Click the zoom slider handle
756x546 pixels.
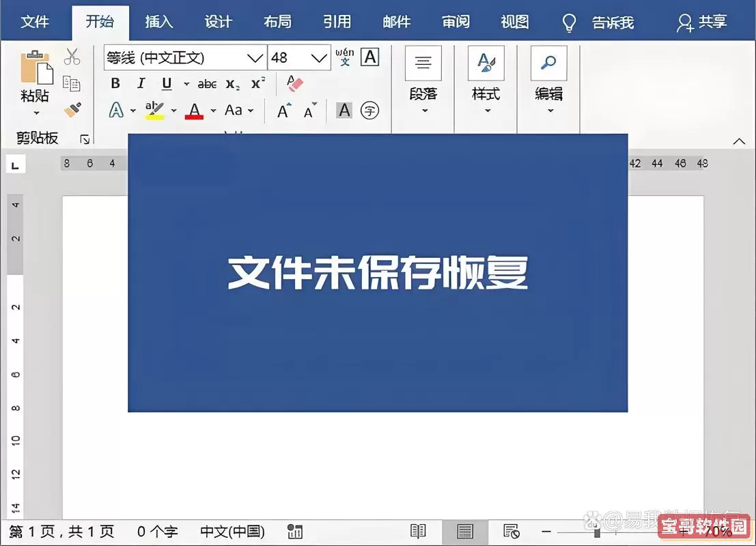tap(597, 532)
